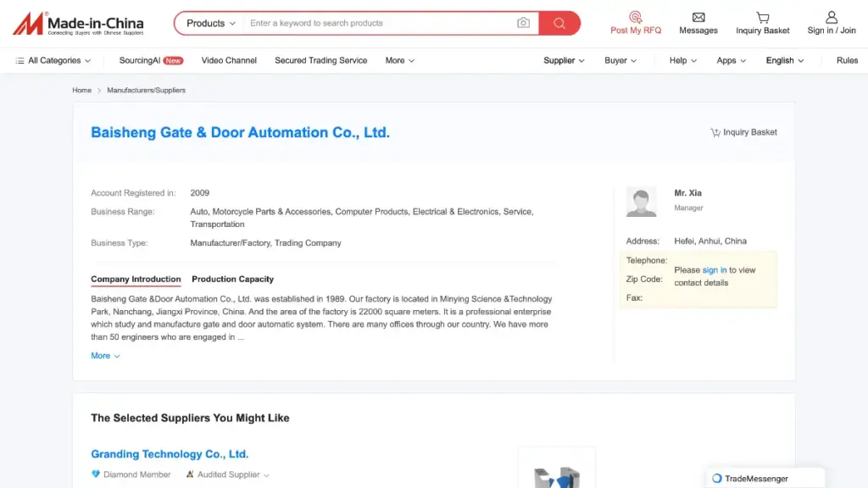This screenshot has height=488, width=868.
Task: Expand the company introduction with More
Action: pyautogui.click(x=103, y=356)
